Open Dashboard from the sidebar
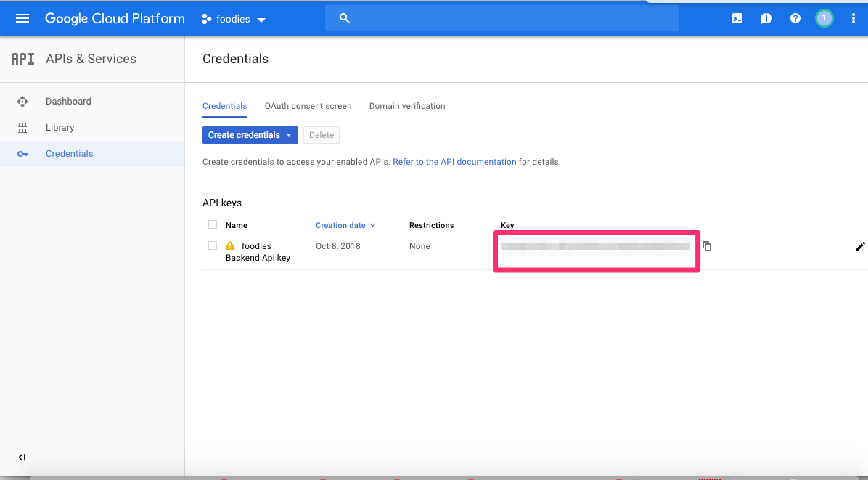The height and width of the screenshot is (480, 868). 68,102
